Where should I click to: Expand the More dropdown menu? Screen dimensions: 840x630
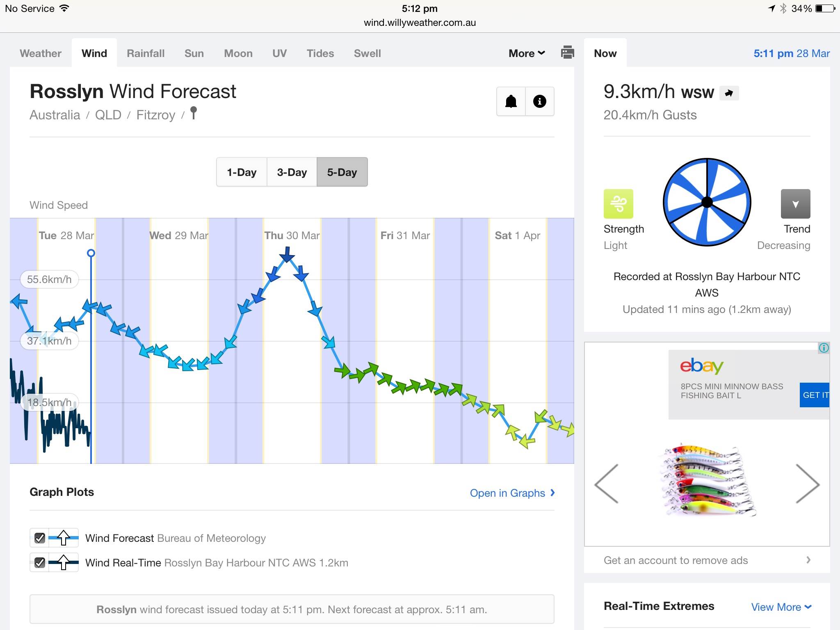click(527, 53)
